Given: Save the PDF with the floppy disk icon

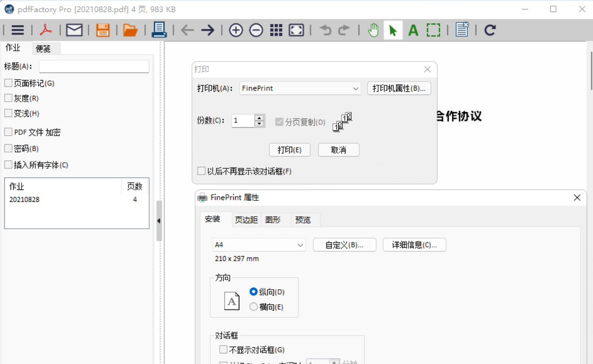Looking at the screenshot, I should [103, 30].
